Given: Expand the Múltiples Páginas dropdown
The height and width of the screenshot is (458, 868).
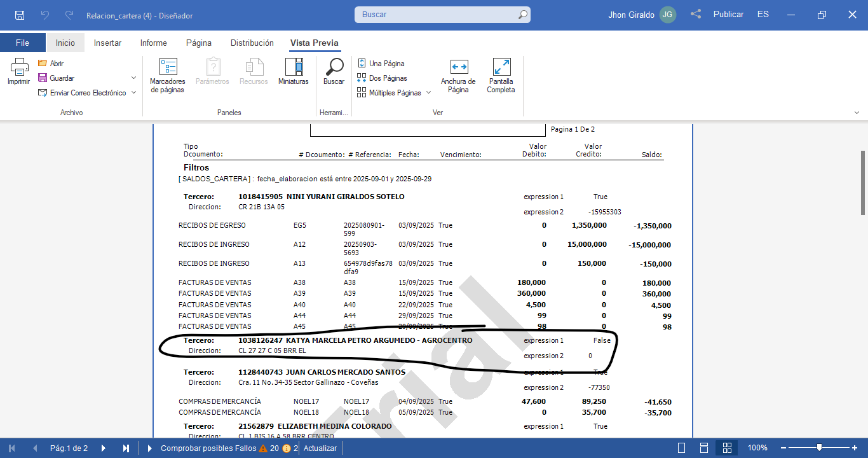Looking at the screenshot, I should (428, 93).
